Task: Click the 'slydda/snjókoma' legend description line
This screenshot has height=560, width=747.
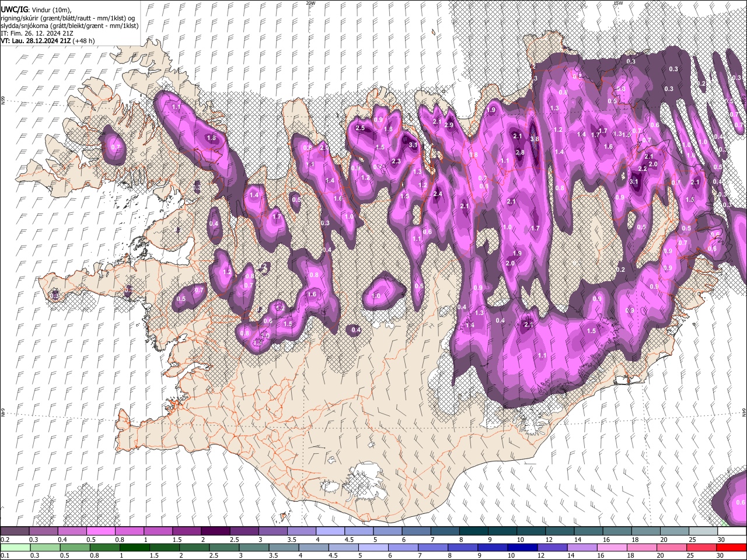Action: coord(69,26)
